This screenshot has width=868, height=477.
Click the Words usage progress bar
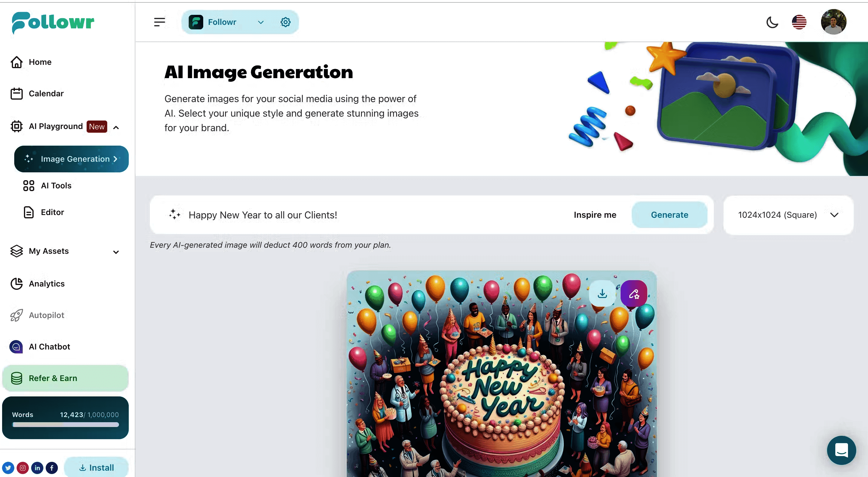(x=65, y=424)
